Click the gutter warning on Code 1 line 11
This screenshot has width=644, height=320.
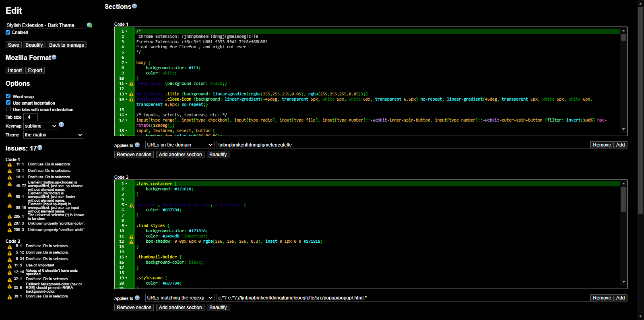click(x=131, y=84)
